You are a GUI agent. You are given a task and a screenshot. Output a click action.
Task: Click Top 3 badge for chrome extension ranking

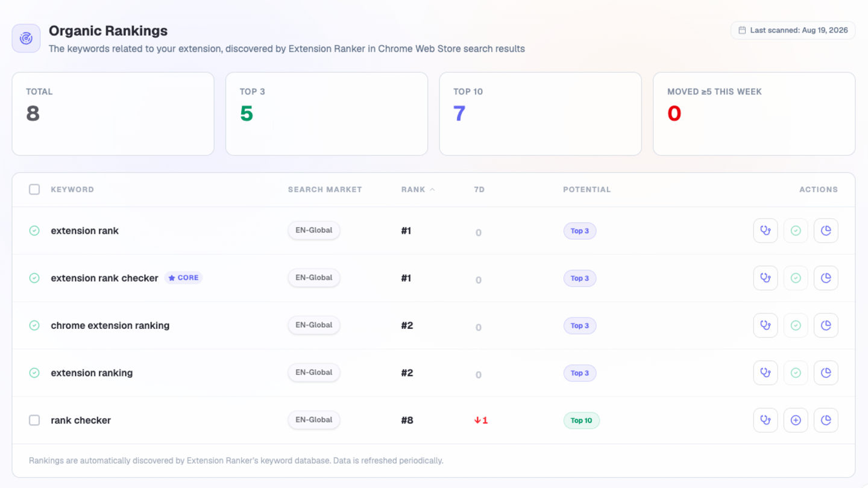580,325
